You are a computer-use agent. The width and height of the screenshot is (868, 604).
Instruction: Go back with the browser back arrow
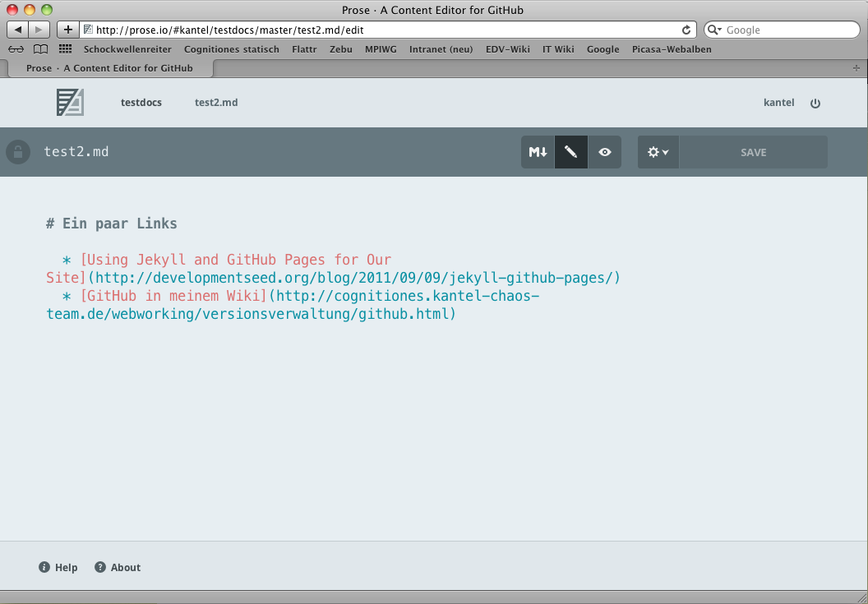click(x=18, y=30)
